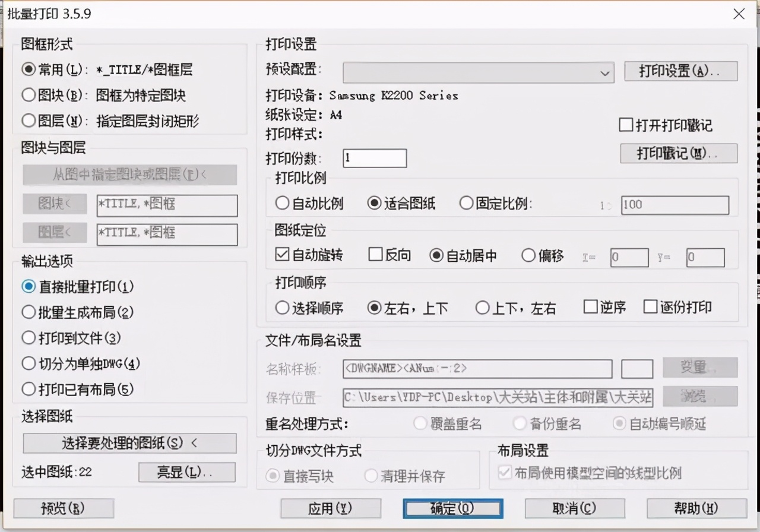Image resolution: width=760 pixels, height=532 pixels.
Task: Enable 逆序 reverse order printing
Action: pos(591,306)
